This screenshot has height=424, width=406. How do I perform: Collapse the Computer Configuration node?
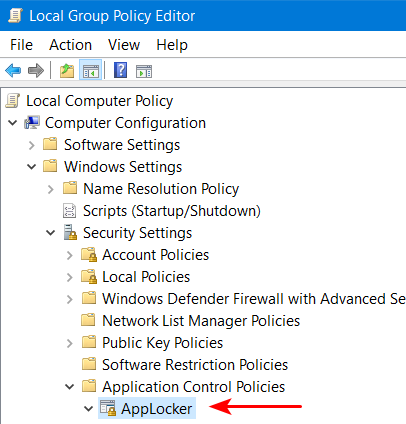click(x=13, y=123)
